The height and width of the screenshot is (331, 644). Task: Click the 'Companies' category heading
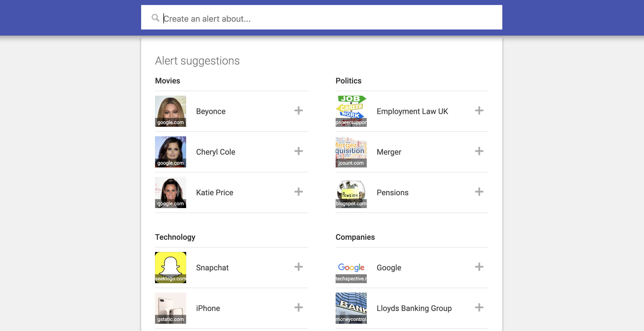click(355, 237)
